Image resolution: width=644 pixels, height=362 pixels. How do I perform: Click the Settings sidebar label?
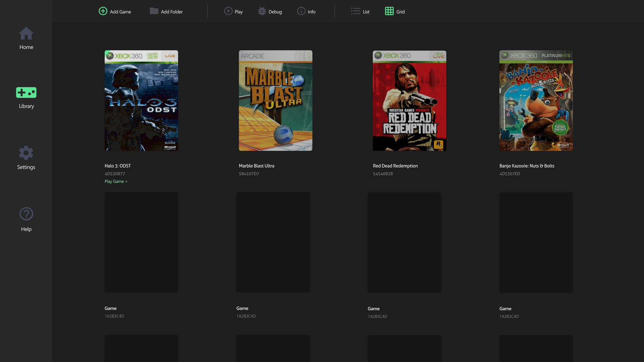(26, 167)
